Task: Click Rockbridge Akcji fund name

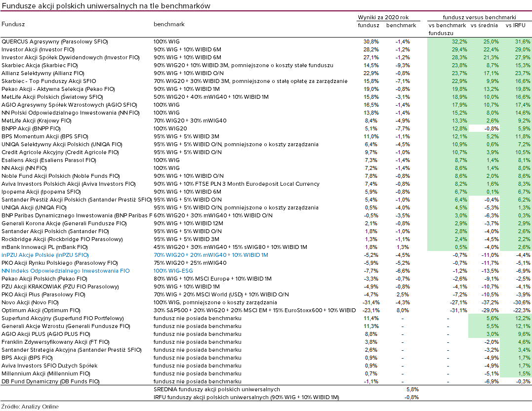Action: coord(62,239)
